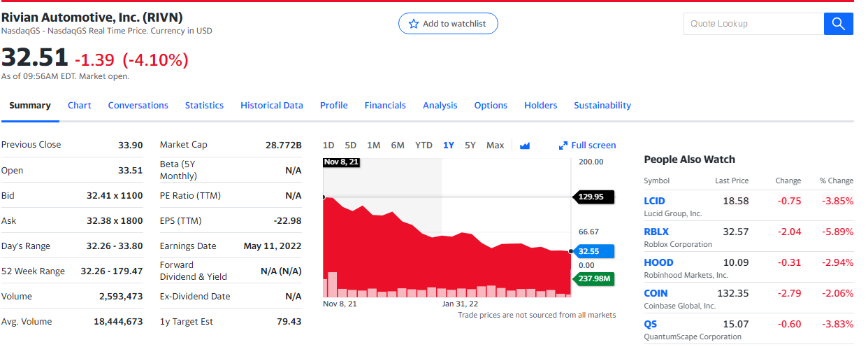Select the 1Y chart range
This screenshot has width=868, height=347.
pyautogui.click(x=449, y=146)
